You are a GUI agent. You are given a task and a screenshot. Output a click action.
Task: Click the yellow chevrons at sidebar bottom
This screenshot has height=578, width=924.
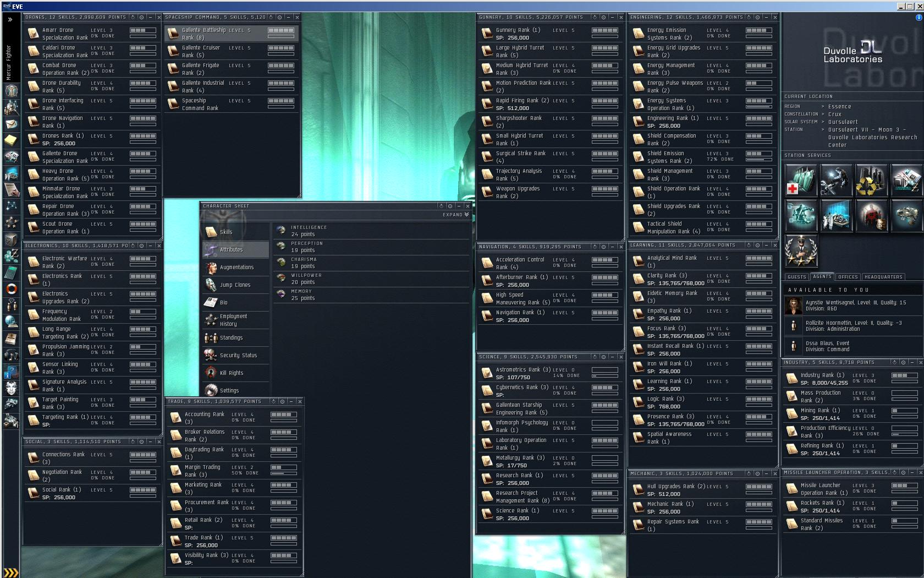pos(11,572)
